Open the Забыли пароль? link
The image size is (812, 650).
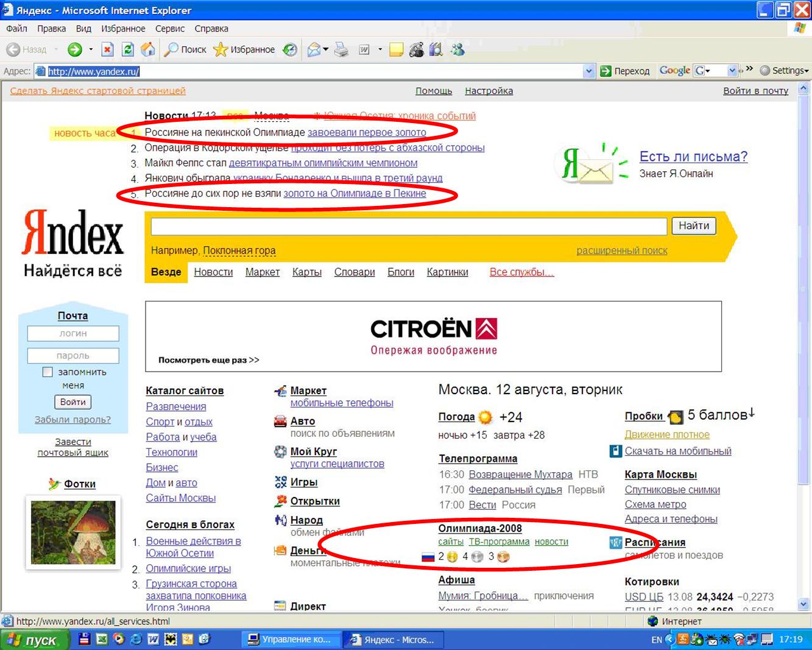tap(73, 420)
